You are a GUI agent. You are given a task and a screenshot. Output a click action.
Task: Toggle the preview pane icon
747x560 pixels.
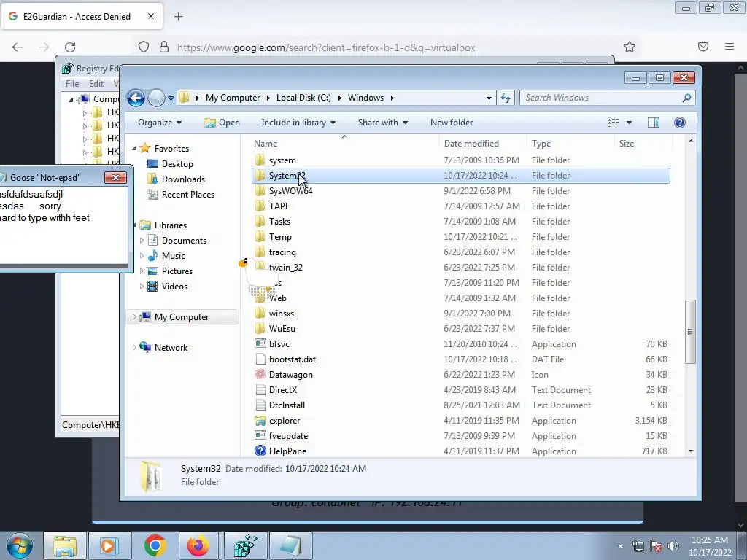(x=653, y=122)
